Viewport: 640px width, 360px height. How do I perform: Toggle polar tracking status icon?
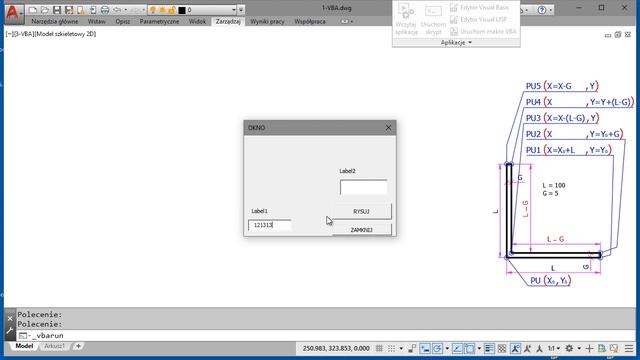tap(437, 349)
